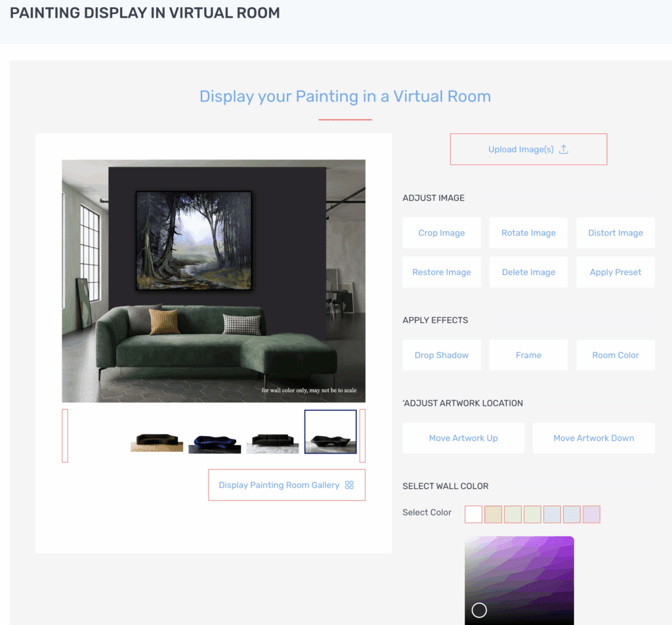Click the right carousel arrow beside the sofa thumbnails
This screenshot has width=672, height=625.
[362, 435]
